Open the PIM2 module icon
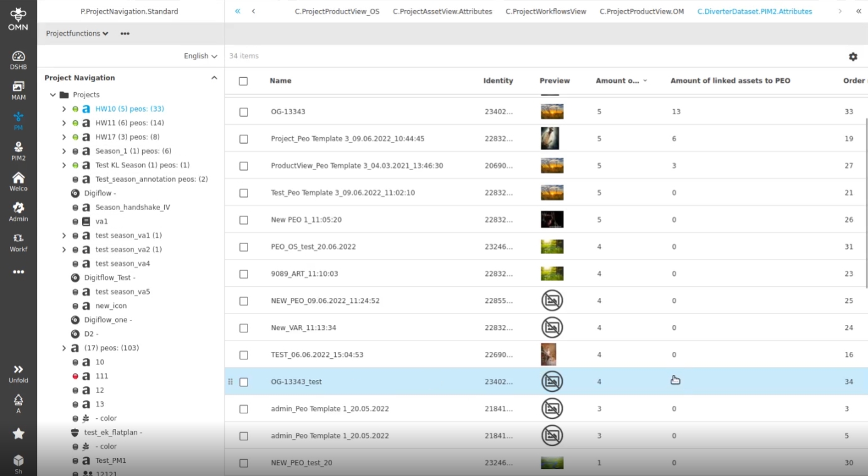This screenshot has width=868, height=476. (18, 151)
